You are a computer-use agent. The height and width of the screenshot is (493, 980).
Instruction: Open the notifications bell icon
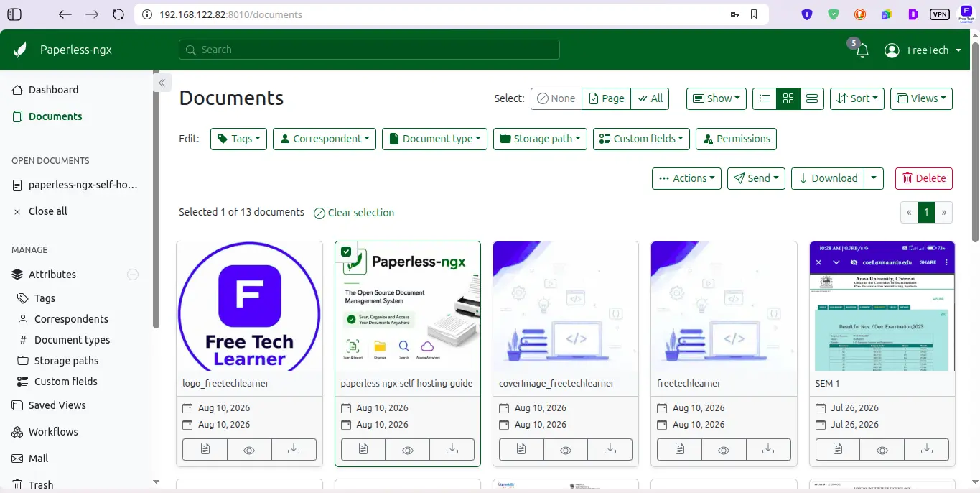click(x=862, y=50)
